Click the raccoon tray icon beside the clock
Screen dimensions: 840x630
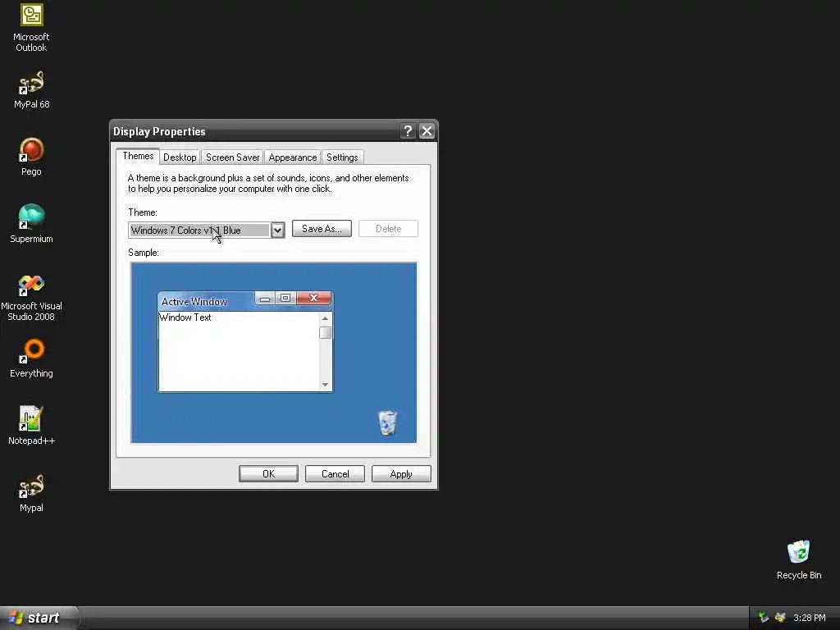(x=780, y=618)
